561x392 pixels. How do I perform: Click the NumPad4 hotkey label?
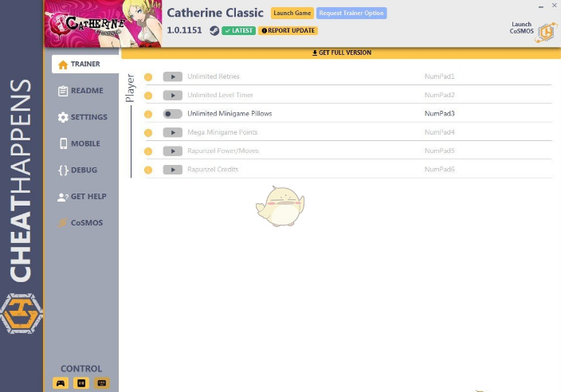pos(439,132)
